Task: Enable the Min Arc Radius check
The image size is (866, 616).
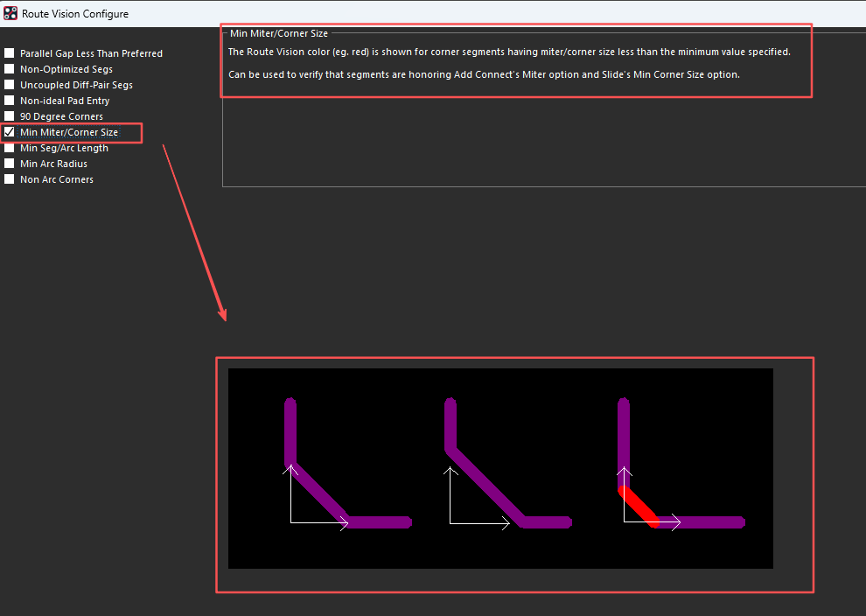Action: point(10,164)
